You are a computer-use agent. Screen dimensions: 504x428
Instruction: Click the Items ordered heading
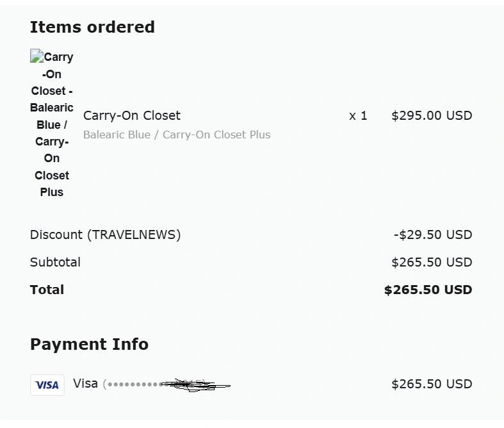point(92,27)
